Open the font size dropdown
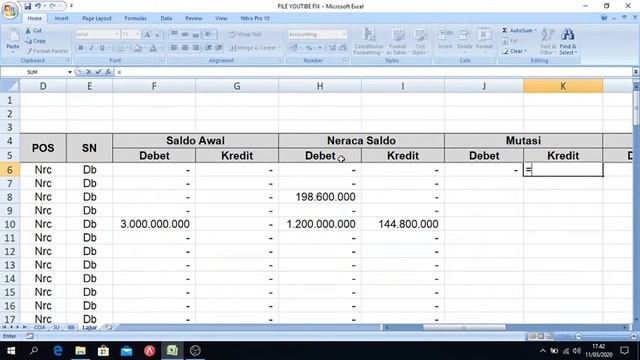This screenshot has height=360, width=640. (138, 34)
